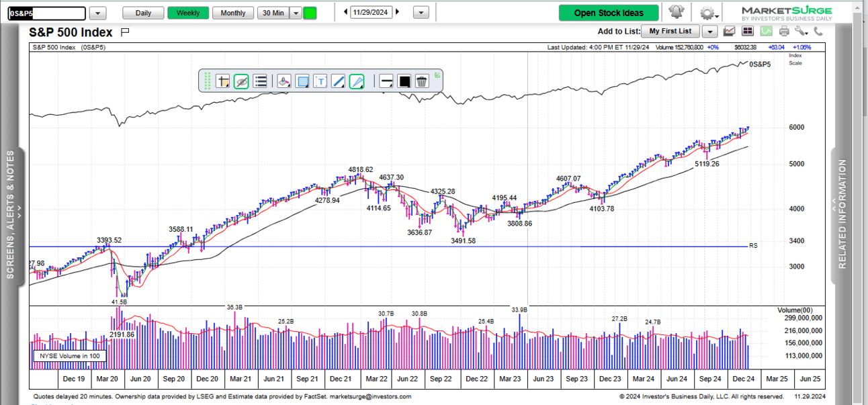Click the 0S&P5 symbol input box
This screenshot has width=868, height=405.
[x=47, y=13]
